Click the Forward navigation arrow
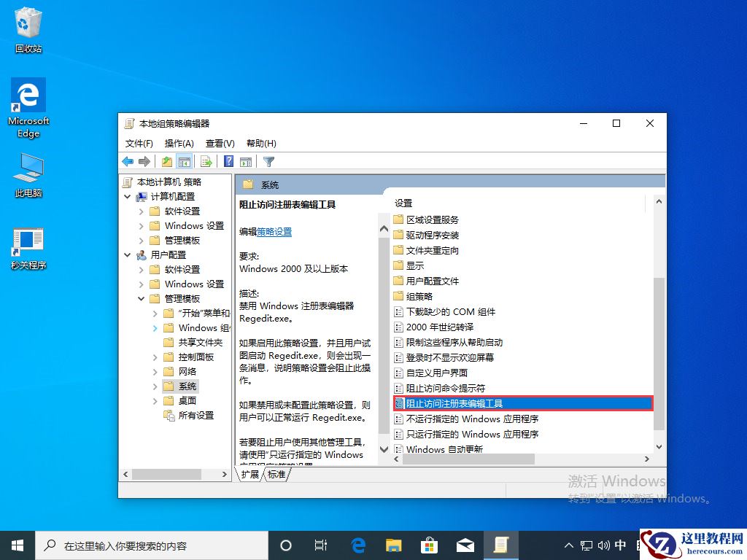 coord(144,161)
